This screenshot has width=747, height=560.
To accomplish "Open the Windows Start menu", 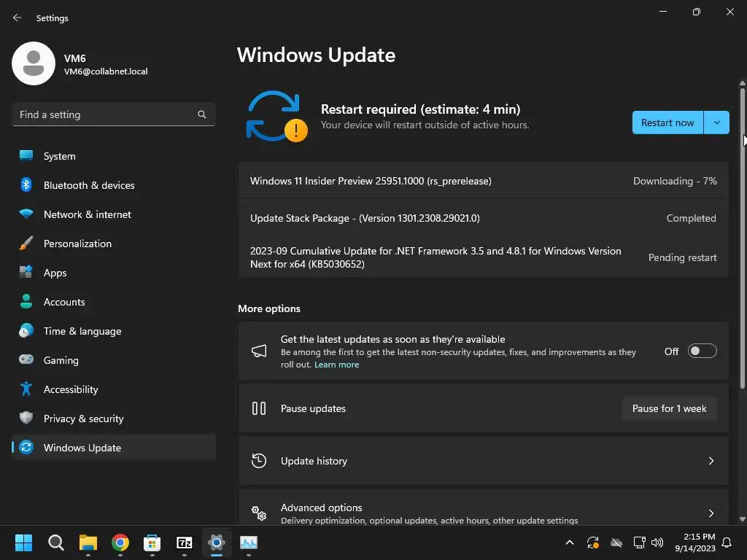I will point(23,542).
